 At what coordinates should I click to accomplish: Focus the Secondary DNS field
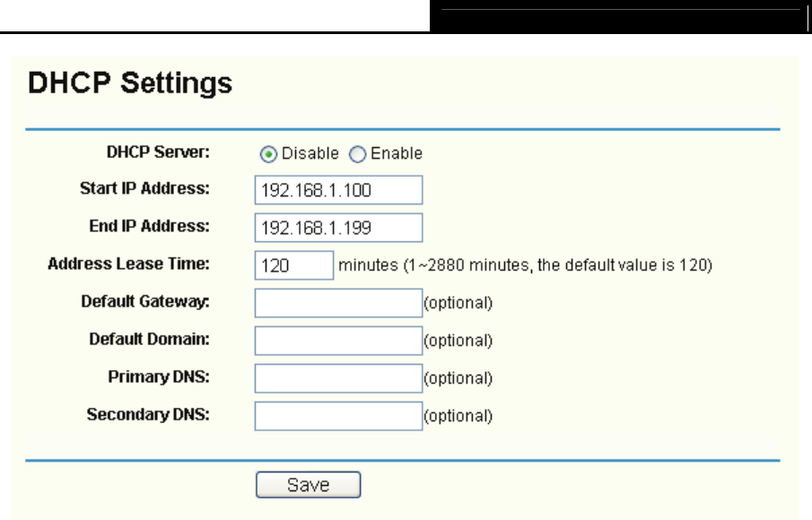pos(338,416)
